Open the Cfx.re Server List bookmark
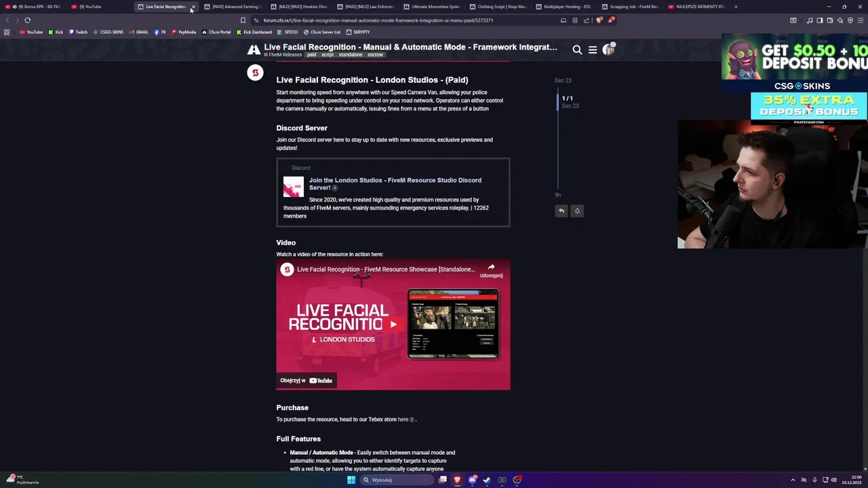This screenshot has height=488, width=868. click(322, 32)
